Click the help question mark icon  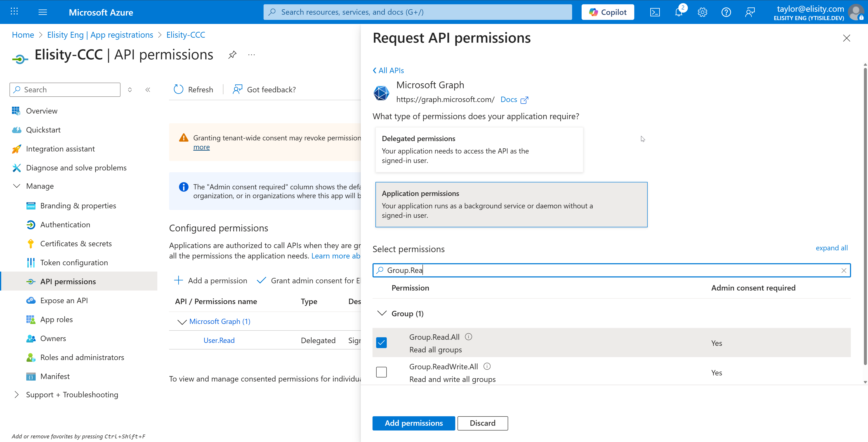(726, 12)
